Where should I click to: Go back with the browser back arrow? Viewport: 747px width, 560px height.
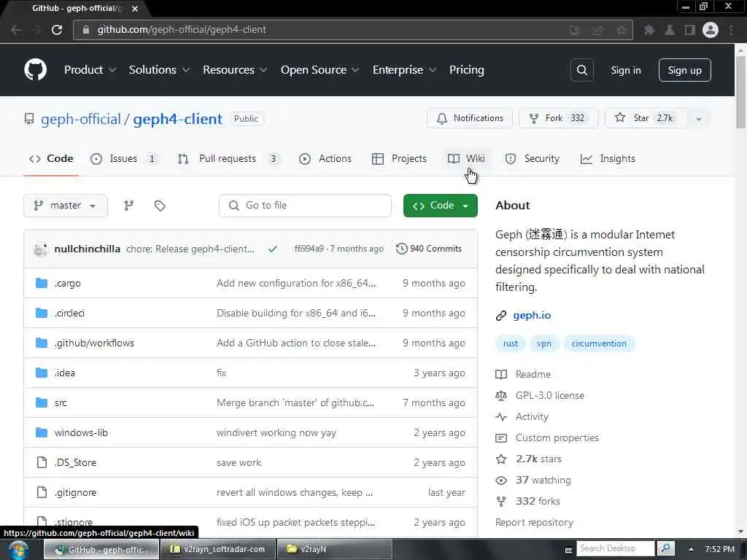coord(16,29)
